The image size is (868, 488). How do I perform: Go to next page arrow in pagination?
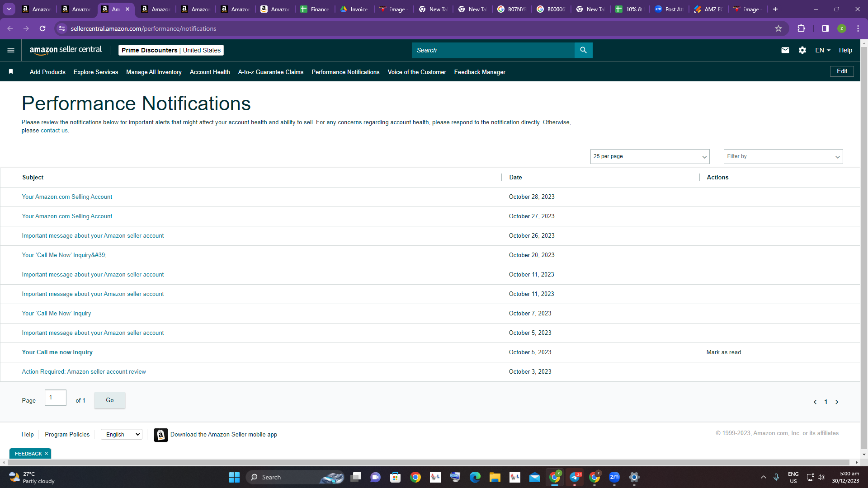click(x=837, y=402)
